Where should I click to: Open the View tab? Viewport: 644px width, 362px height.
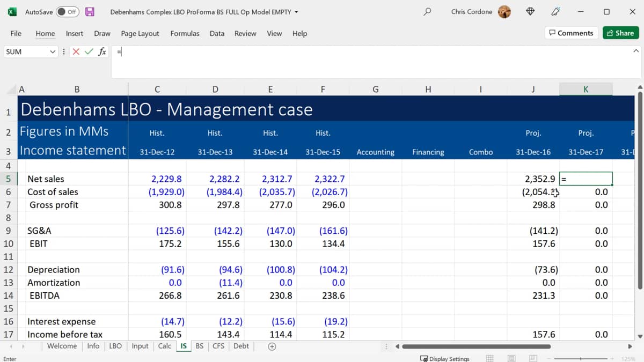tap(274, 33)
